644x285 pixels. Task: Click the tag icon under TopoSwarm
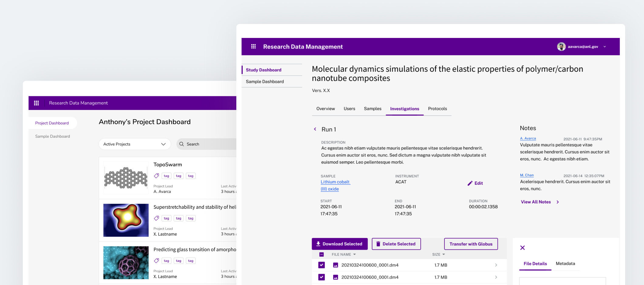coord(156,176)
